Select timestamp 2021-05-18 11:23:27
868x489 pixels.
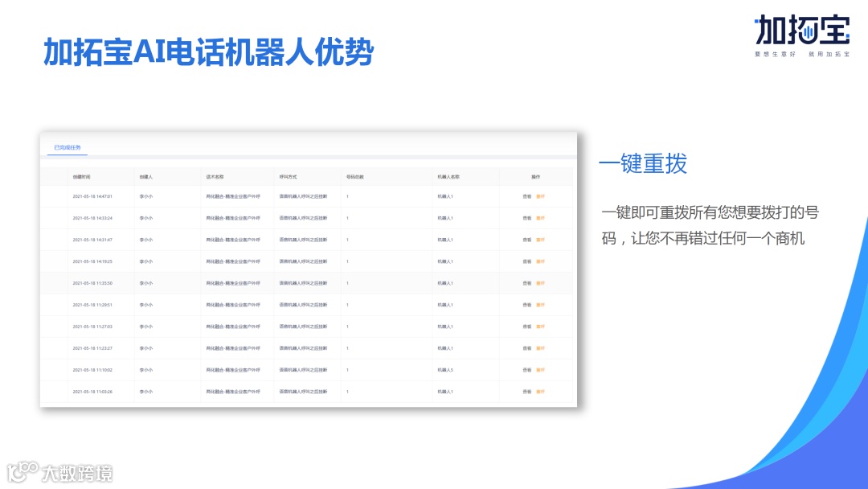pos(92,348)
